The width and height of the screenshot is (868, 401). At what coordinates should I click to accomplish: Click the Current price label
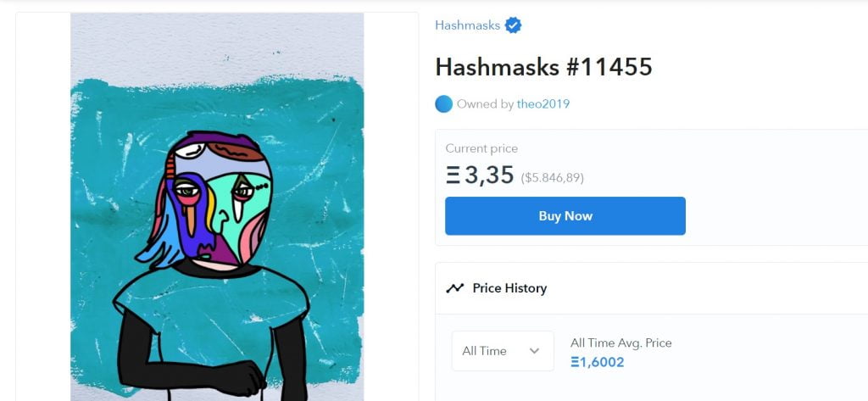[481, 148]
